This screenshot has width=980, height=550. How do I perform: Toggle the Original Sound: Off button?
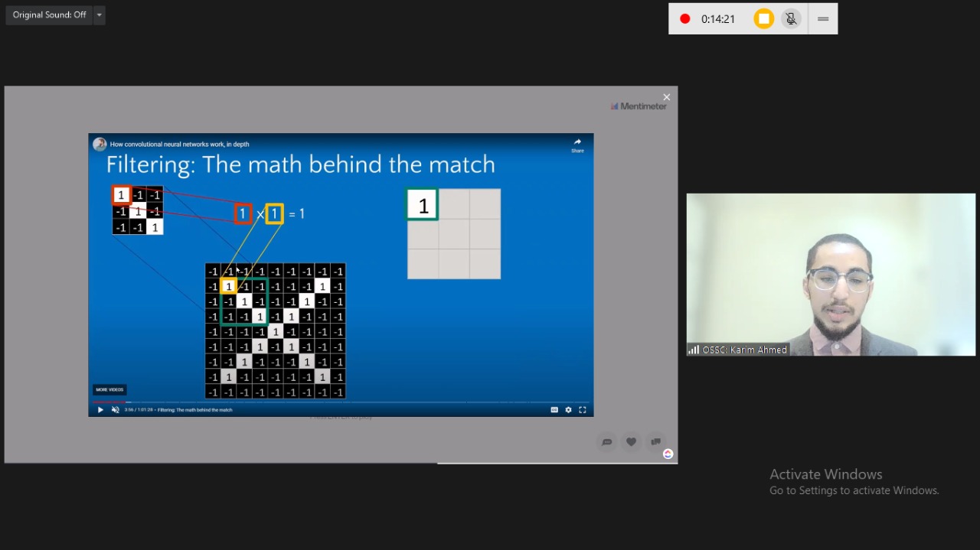[x=49, y=15]
